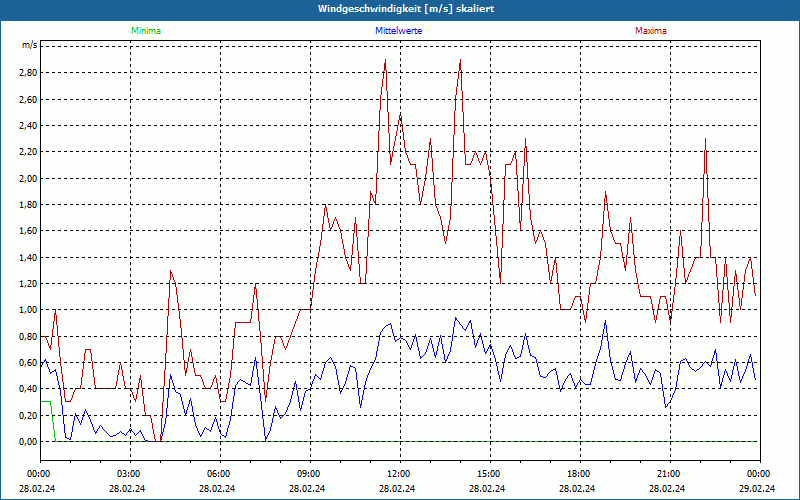Click the Minima legend label

click(x=144, y=31)
